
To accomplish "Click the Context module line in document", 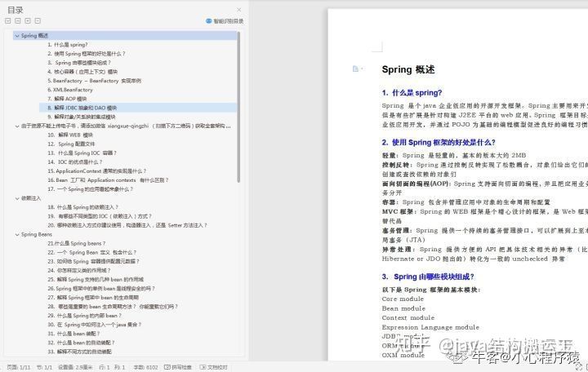I will (408, 317).
